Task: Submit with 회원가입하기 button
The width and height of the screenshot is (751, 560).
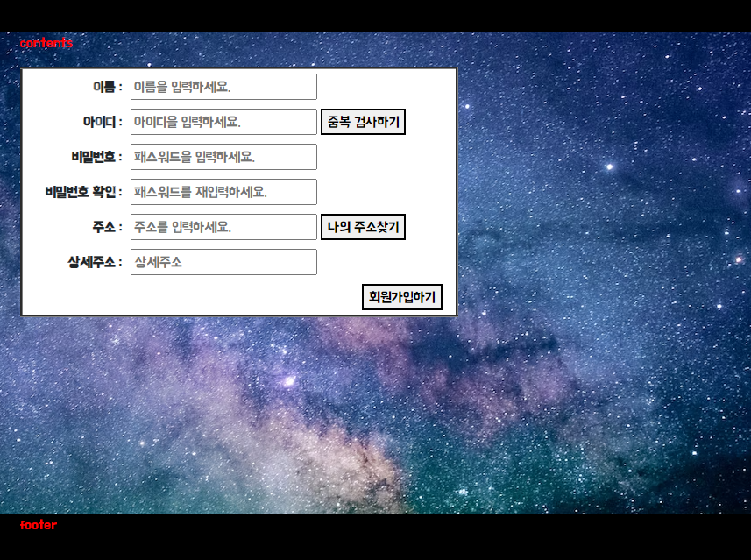Action: point(402,297)
